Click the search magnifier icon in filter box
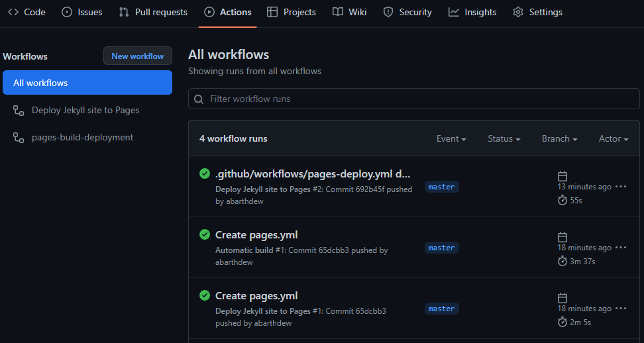Image resolution: width=644 pixels, height=343 pixels. (199, 99)
